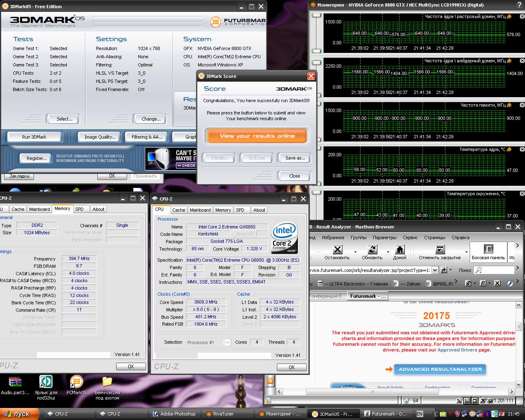525x420 pixels.
Task: Click the RSS feed icon in Maxthon sidebar
Action: click(270, 381)
